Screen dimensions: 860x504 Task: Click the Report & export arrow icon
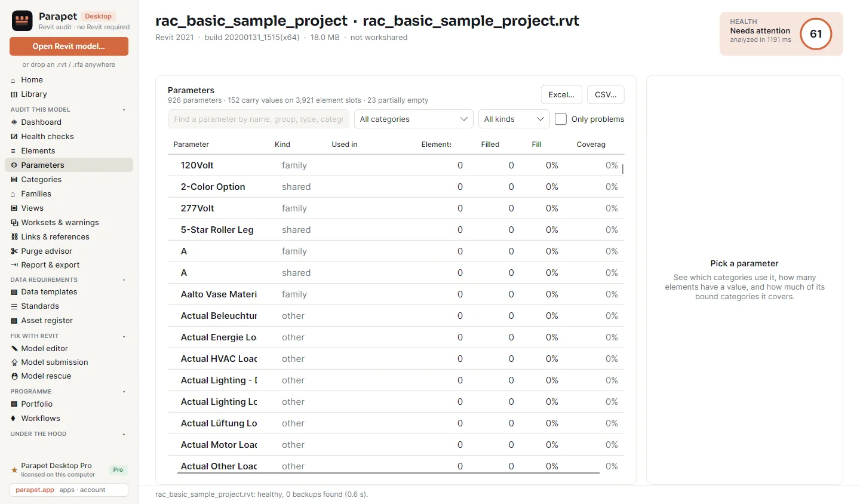point(14,265)
